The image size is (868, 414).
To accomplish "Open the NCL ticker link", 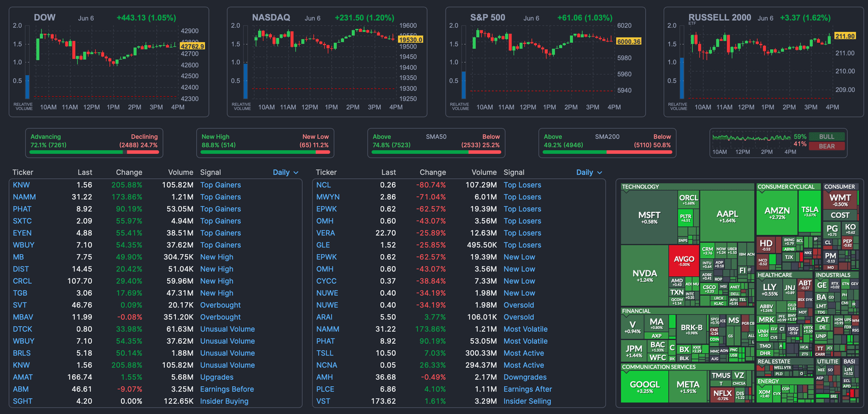I will pos(323,185).
